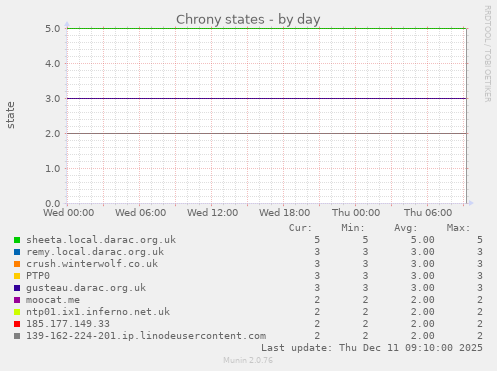Click the 1.0 y-axis label
Viewport: 497px width, 371px height.
pyautogui.click(x=53, y=169)
